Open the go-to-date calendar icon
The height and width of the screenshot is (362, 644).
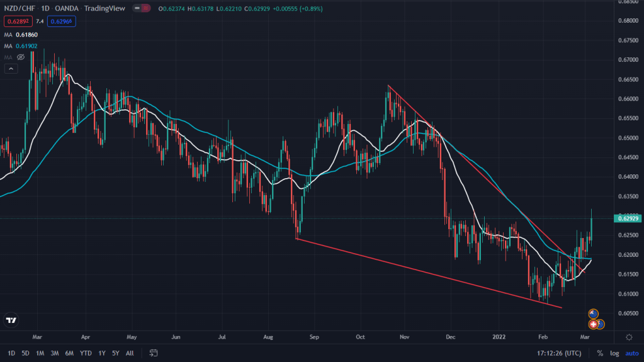pyautogui.click(x=153, y=353)
